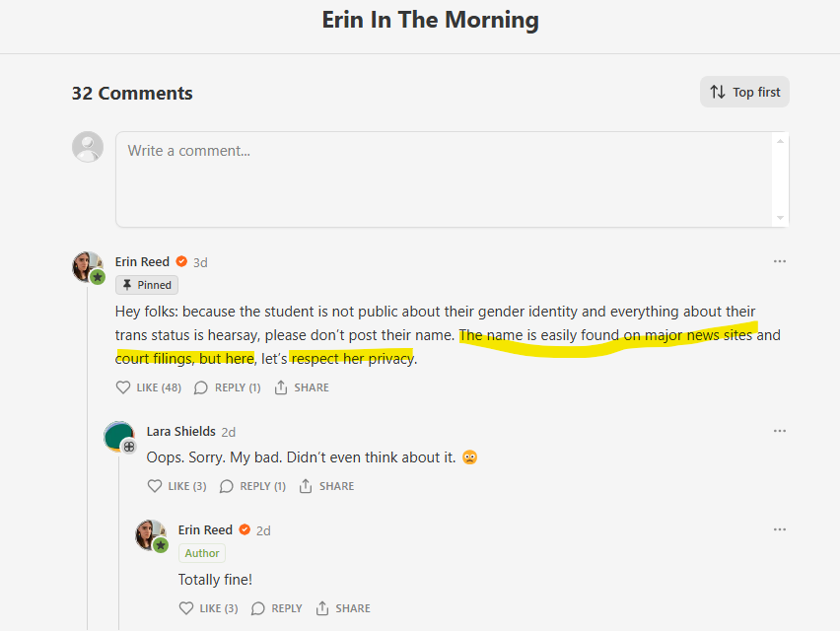Open Top first sort dropdown
This screenshot has width=840, height=631.
tap(744, 93)
